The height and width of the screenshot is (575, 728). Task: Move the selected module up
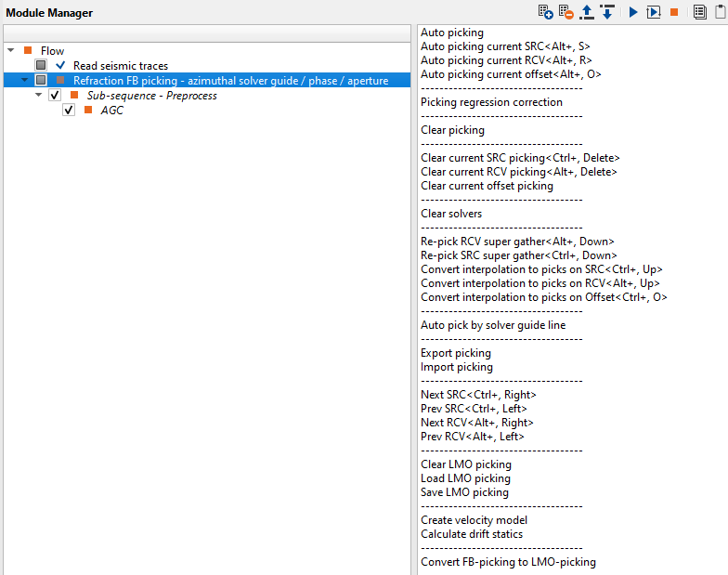pos(587,12)
